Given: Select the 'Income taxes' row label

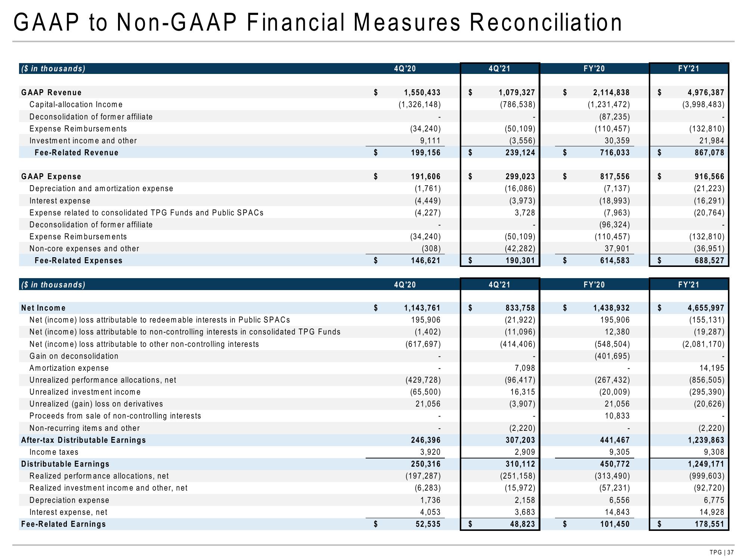Looking at the screenshot, I should coord(54,452).
